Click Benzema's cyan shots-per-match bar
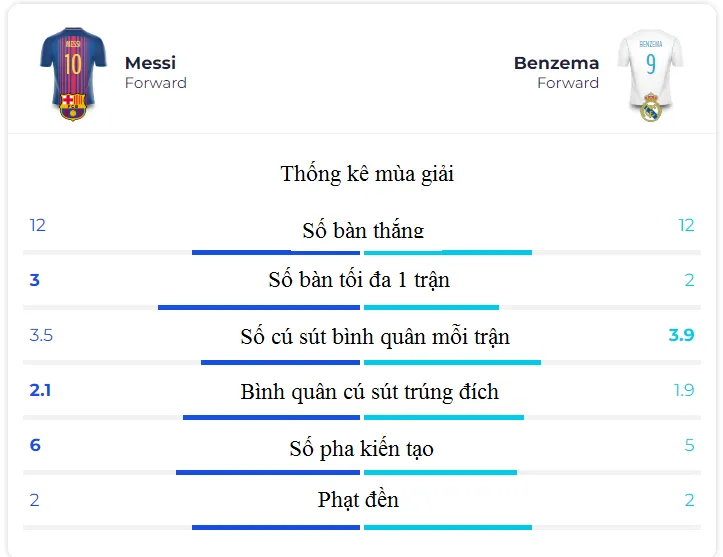The height and width of the screenshot is (557, 723). click(452, 362)
